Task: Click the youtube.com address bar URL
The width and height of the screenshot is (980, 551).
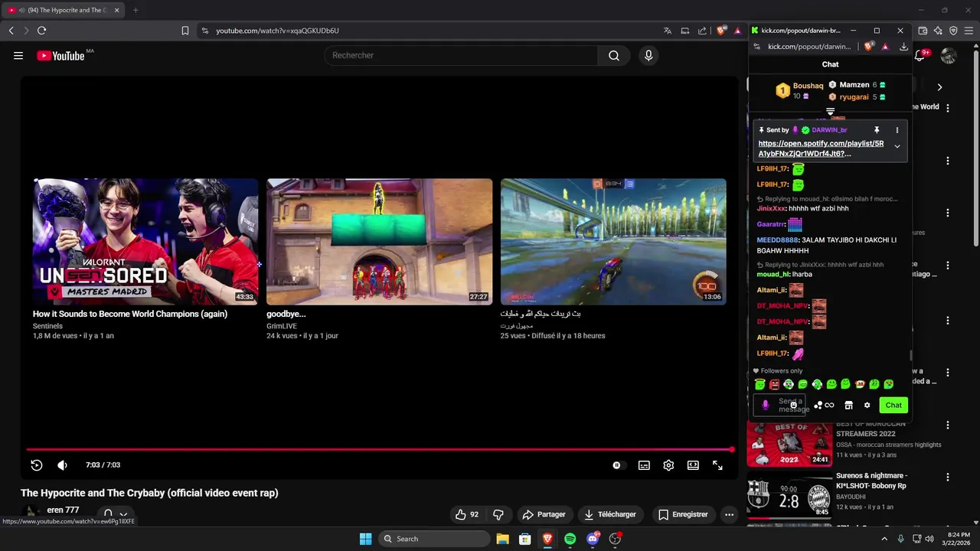Action: point(277,31)
